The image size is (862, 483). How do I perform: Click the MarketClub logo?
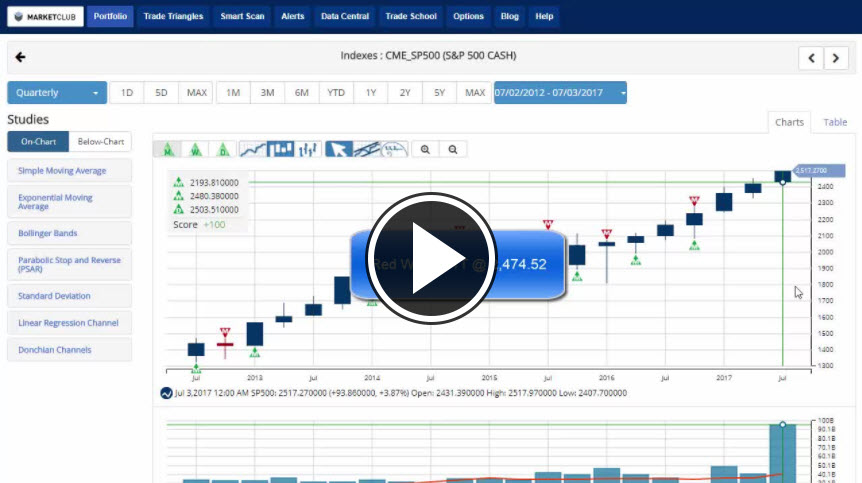pyautogui.click(x=45, y=16)
